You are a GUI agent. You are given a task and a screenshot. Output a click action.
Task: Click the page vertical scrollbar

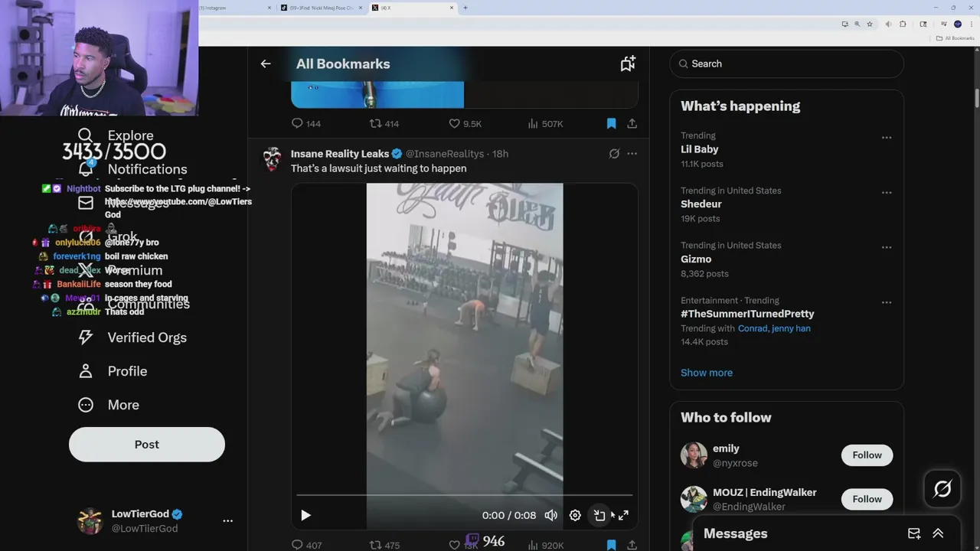tap(976, 98)
